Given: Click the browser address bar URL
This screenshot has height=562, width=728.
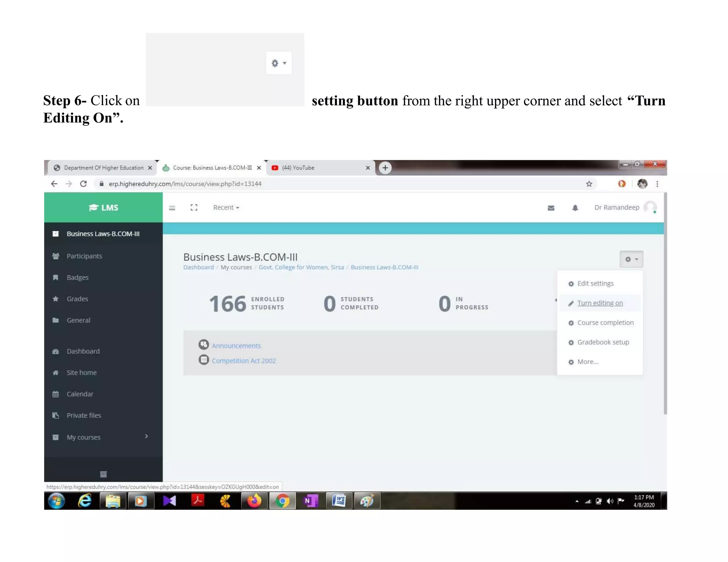Looking at the screenshot, I should tap(185, 184).
